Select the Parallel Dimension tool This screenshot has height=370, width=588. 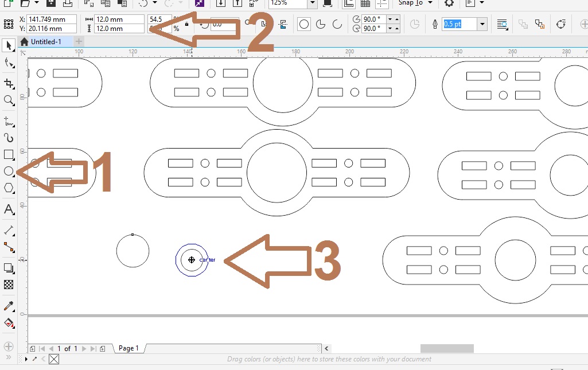(9, 230)
